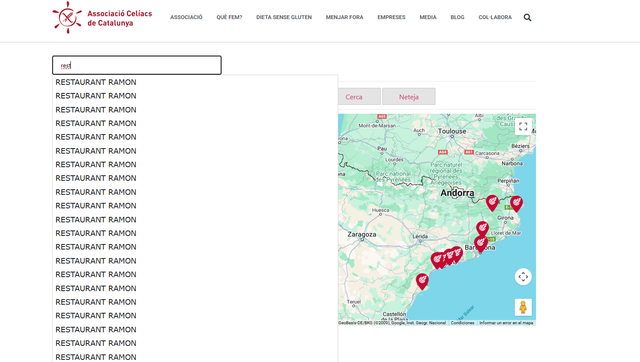Select the map pin left of Lloret de Mar
Screen dimensions: 640x362
coord(482,229)
